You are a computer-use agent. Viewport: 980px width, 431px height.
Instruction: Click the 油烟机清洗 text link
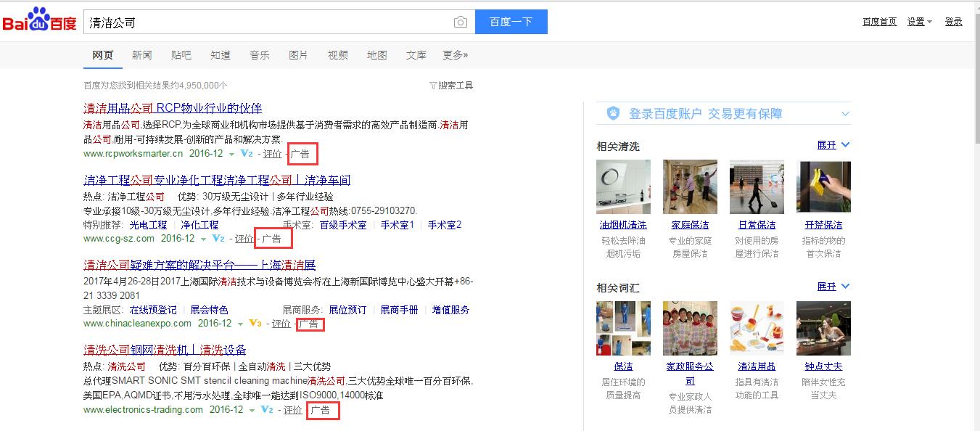[x=623, y=225]
